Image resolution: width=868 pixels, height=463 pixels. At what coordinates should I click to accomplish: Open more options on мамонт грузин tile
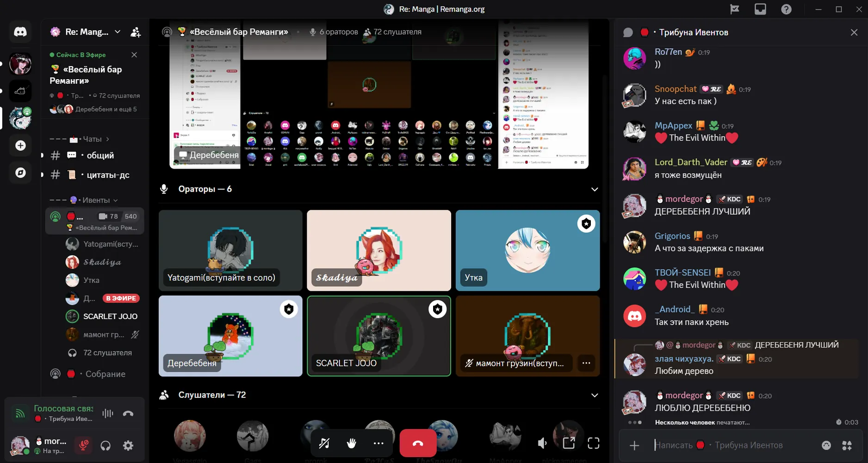586,363
